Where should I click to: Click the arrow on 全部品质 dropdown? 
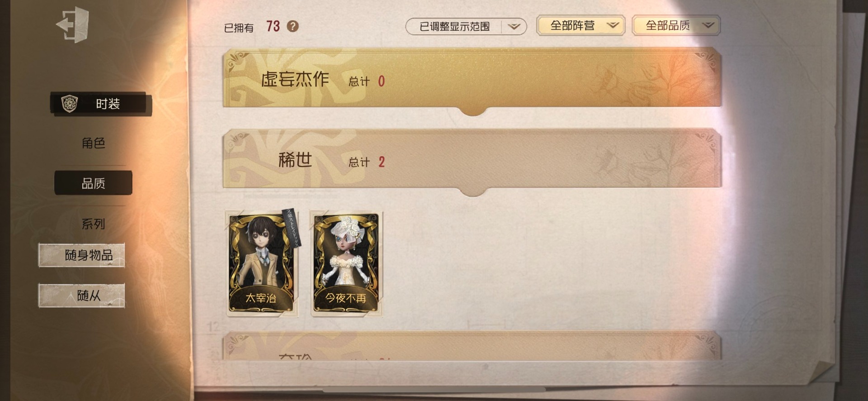pos(708,25)
